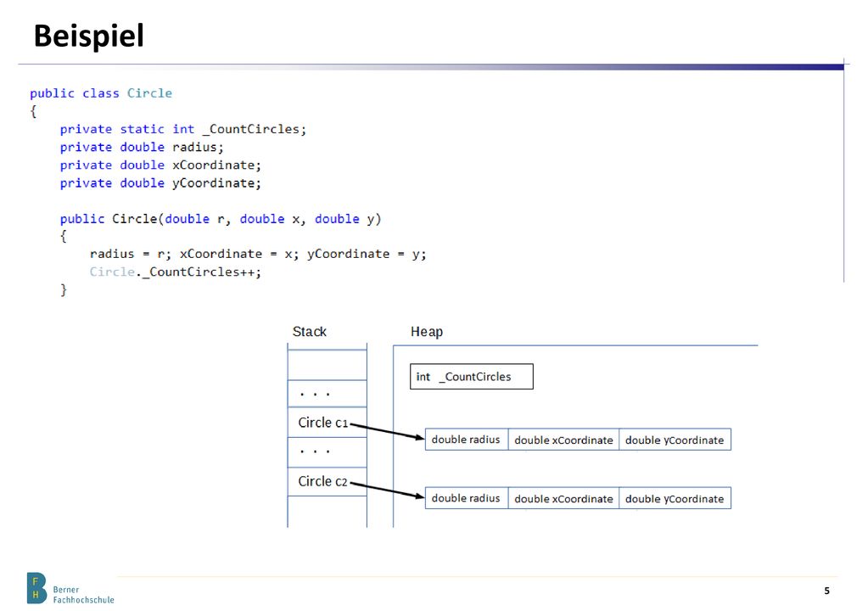Select the "int _CountCircles" heap box
868x611 pixels.
click(472, 376)
